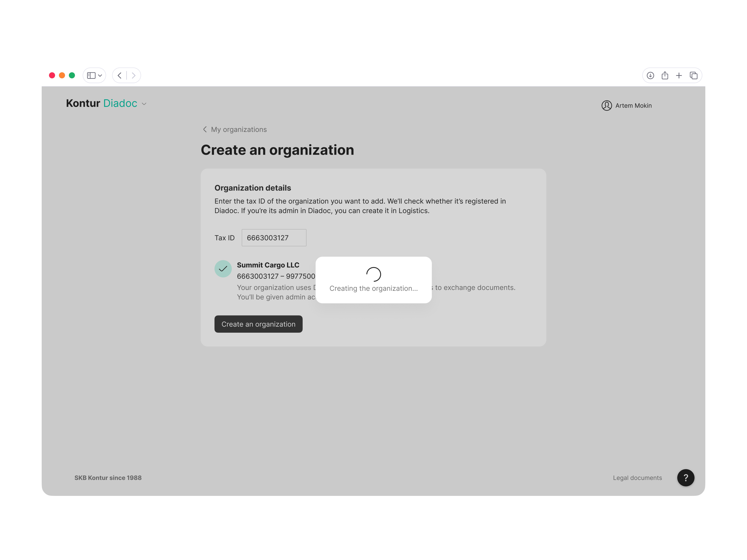The width and height of the screenshot is (747, 560).
Task: Maximize the window with the green button
Action: click(x=72, y=75)
